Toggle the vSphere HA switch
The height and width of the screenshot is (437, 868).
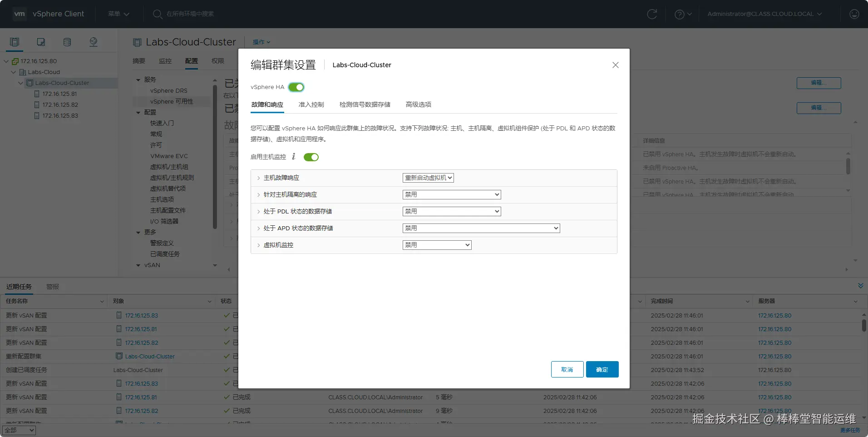click(x=296, y=87)
